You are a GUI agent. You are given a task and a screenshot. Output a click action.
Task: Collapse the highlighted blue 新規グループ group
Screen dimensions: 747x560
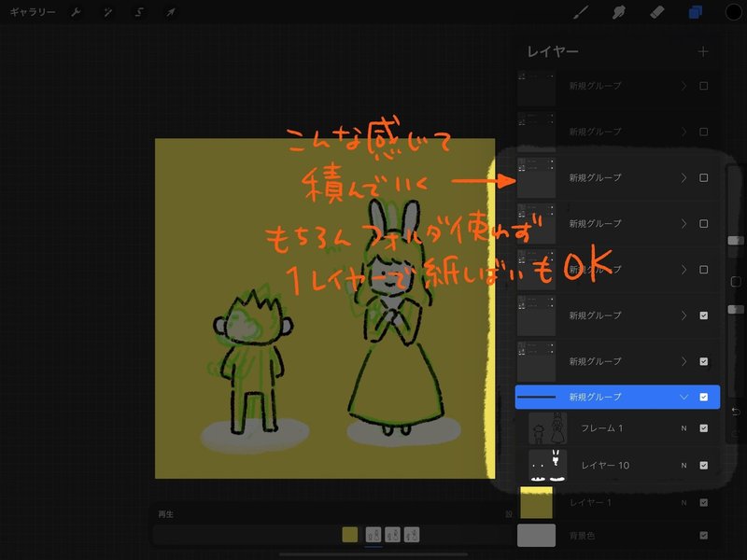point(684,398)
